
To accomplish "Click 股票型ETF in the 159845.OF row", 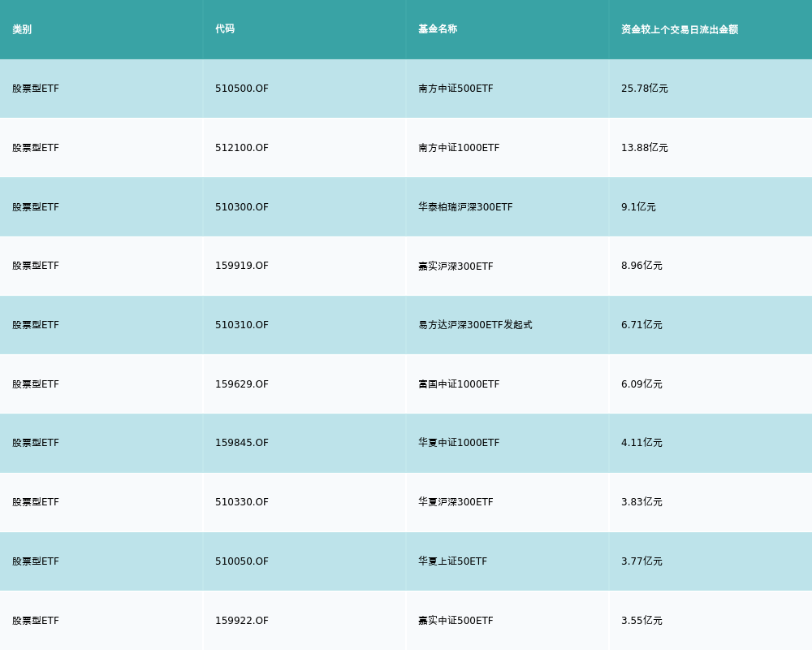I will 36,443.
